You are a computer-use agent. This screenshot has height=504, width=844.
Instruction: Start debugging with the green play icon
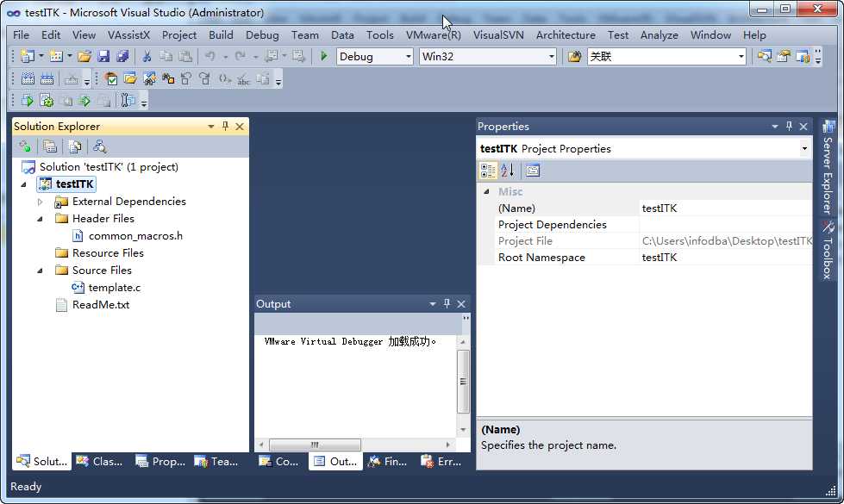tap(323, 56)
